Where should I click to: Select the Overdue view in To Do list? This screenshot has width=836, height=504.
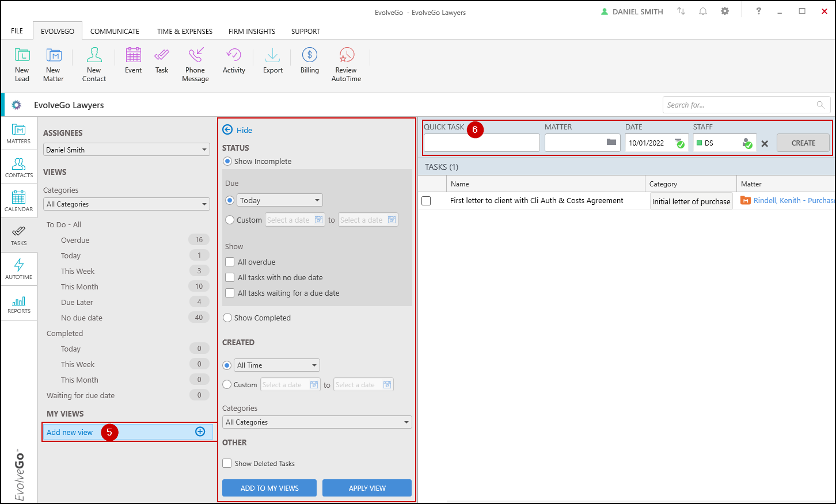coord(75,240)
